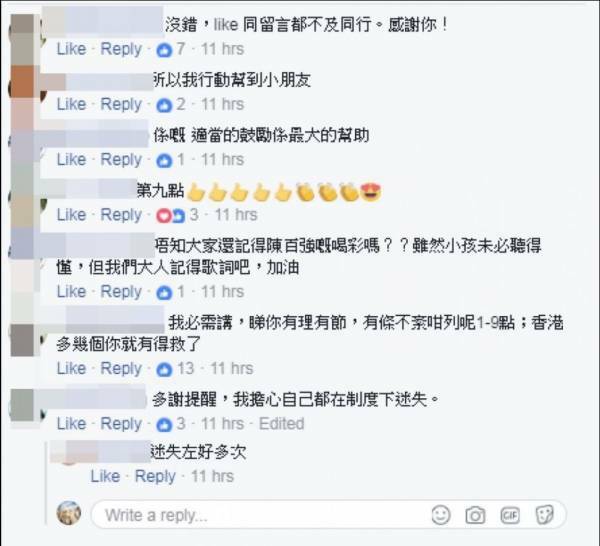Image resolution: width=600 pixels, height=546 pixels.
Task: Show the like reactions on the 多謝提醒 comment
Action: point(171,424)
